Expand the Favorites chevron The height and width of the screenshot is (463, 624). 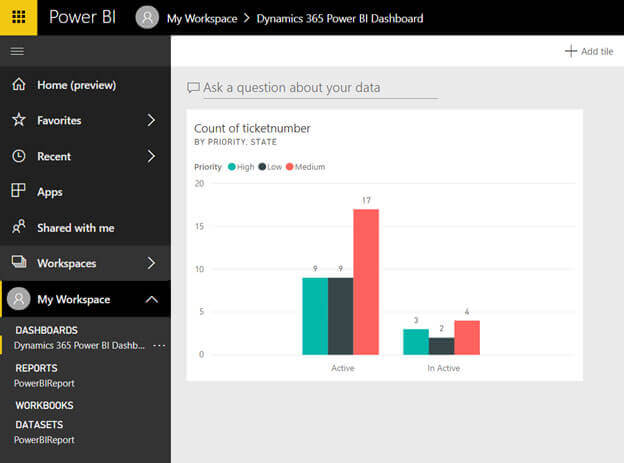[151, 120]
